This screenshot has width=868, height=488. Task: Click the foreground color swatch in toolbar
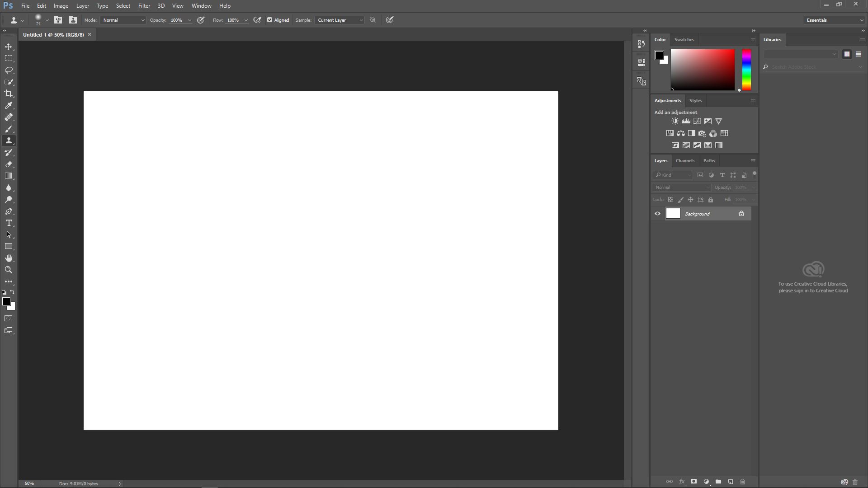click(x=6, y=301)
